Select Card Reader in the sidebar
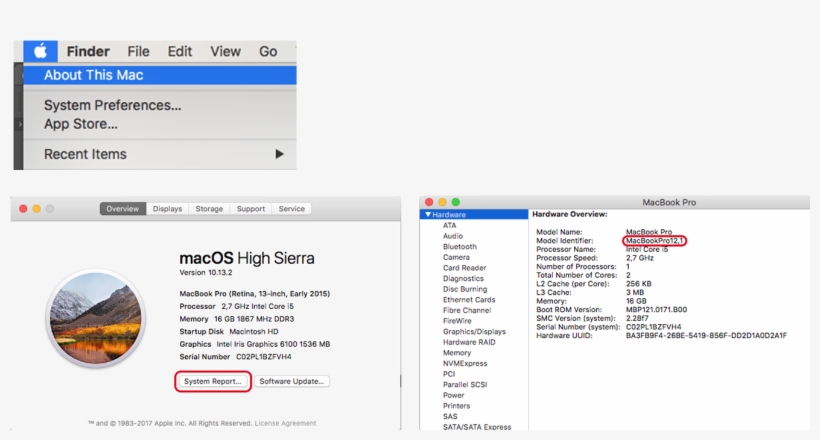This screenshot has height=440, width=820. [x=464, y=268]
